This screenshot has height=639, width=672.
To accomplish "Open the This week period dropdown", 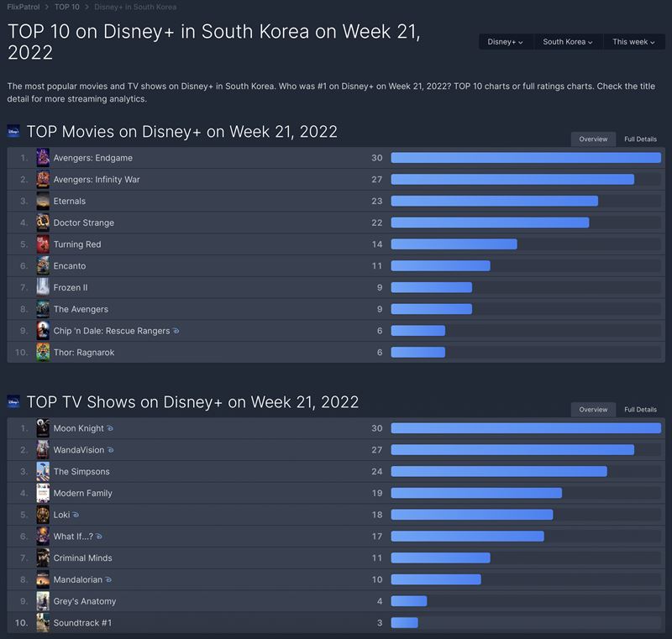I will [x=633, y=42].
